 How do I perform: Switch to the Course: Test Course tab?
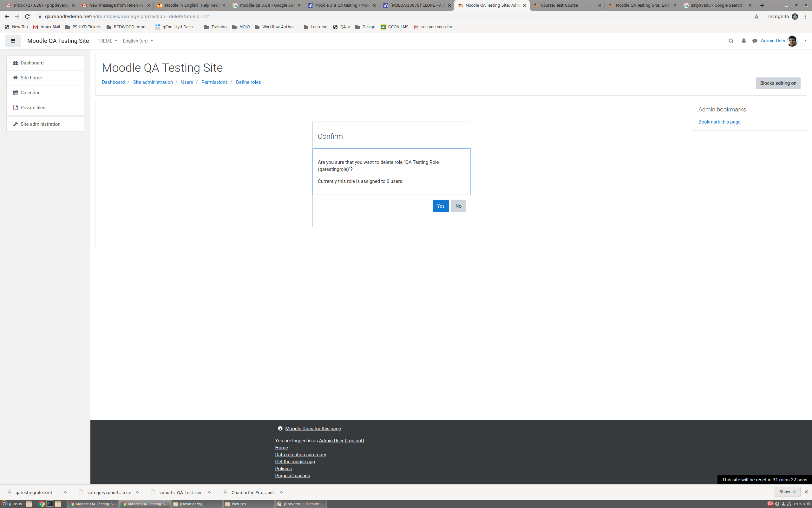click(x=567, y=5)
